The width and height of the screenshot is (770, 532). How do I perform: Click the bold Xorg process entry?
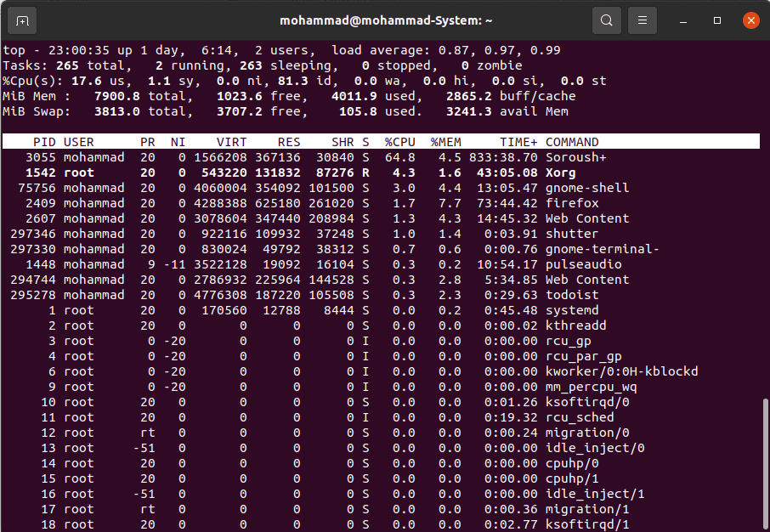(560, 173)
